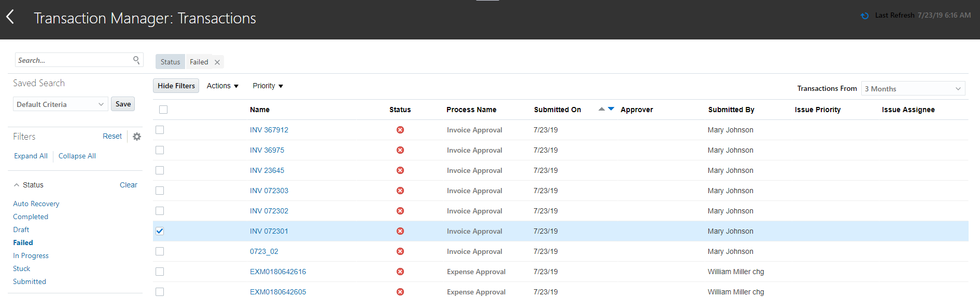Open the INV 072303 transaction link
980x297 pixels.
pyautogui.click(x=269, y=191)
